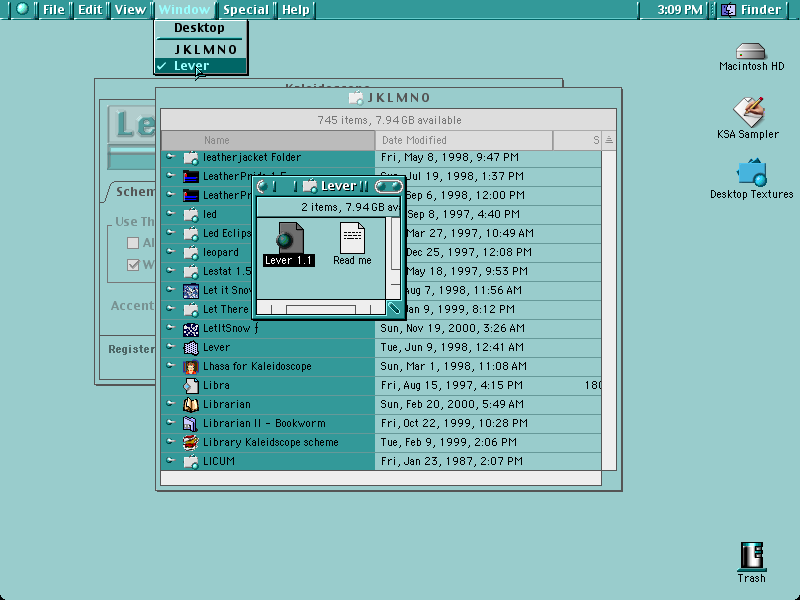Select the LetItSnow ƒ folder icon
This screenshot has width=800, height=600.
click(x=191, y=329)
